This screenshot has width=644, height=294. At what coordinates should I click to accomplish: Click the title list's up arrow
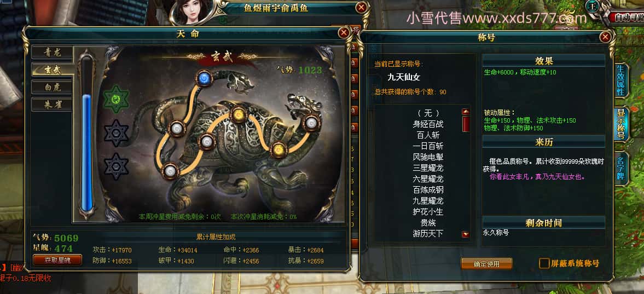(466, 112)
